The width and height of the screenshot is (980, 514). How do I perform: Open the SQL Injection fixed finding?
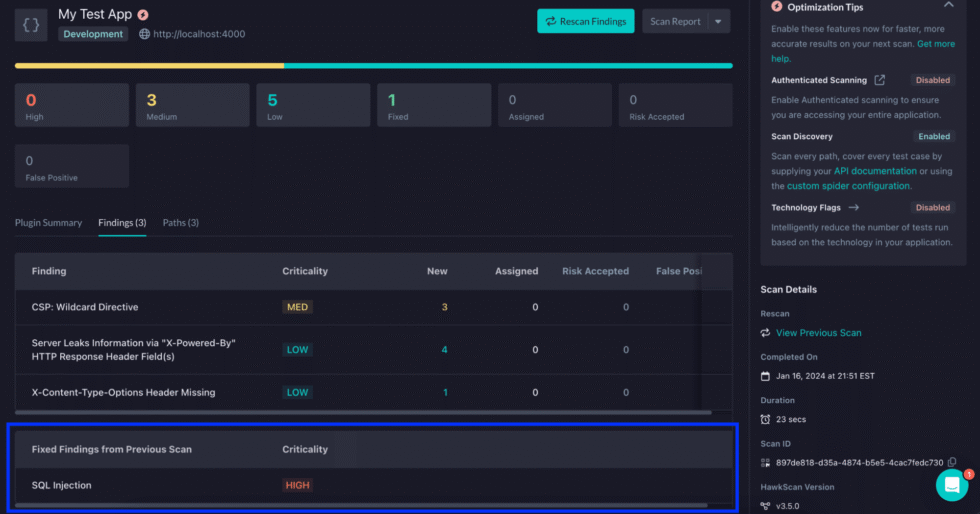[61, 485]
